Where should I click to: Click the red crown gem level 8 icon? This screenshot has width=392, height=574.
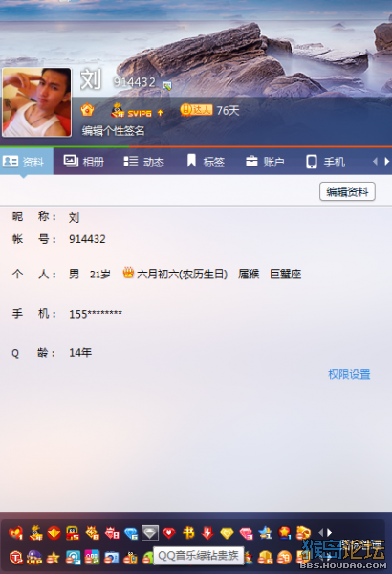[112, 533]
